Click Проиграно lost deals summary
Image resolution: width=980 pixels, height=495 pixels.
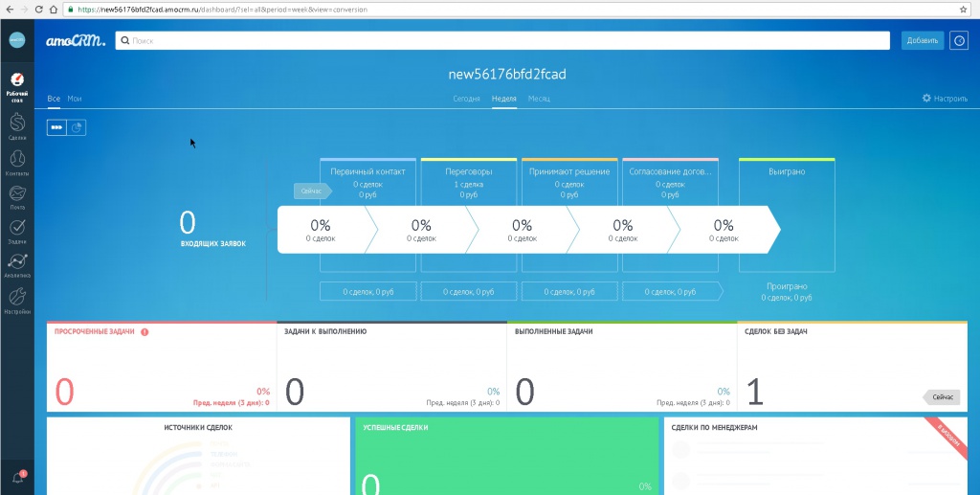pyautogui.click(x=787, y=292)
